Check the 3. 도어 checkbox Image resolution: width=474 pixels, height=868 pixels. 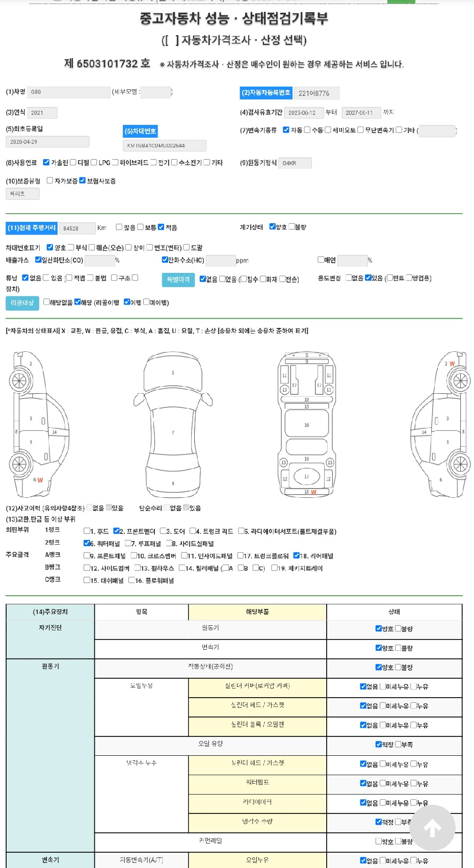click(x=163, y=531)
